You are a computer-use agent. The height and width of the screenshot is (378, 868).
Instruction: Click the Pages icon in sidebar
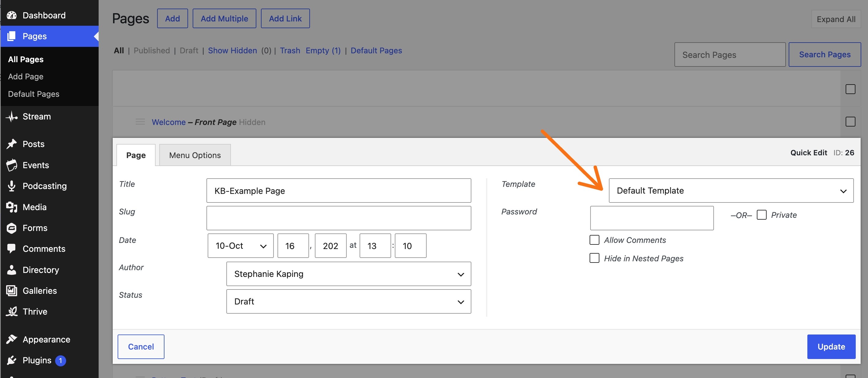click(x=12, y=36)
